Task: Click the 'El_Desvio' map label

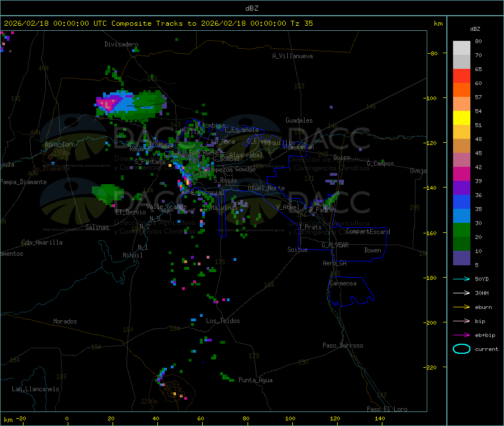Action: click(x=130, y=212)
